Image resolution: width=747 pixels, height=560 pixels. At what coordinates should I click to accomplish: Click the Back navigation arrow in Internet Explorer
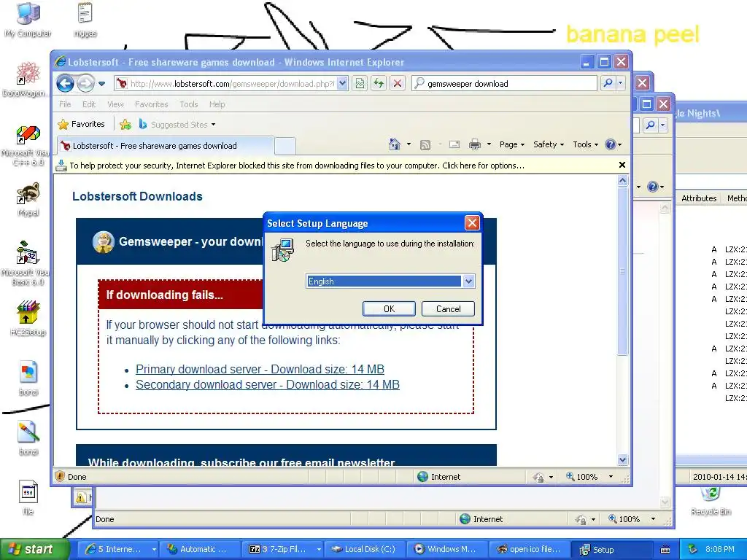pos(65,84)
